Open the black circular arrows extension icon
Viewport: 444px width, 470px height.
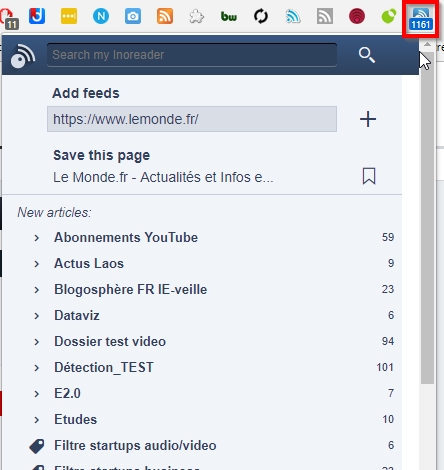pos(261,16)
